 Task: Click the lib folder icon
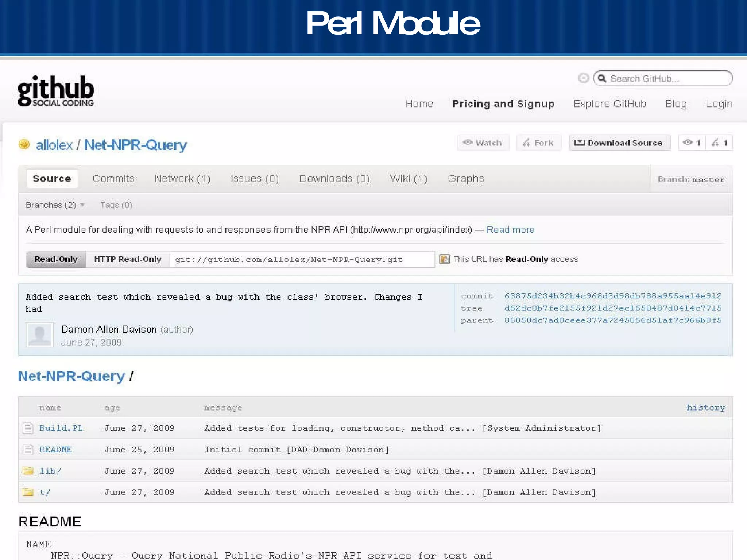coord(28,471)
